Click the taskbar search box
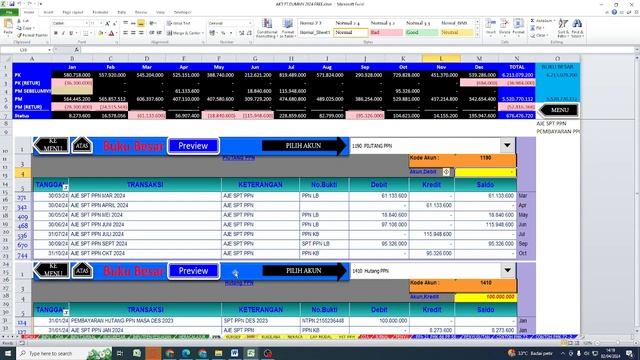Image resolution: width=640 pixels, height=360 pixels. tap(64, 353)
